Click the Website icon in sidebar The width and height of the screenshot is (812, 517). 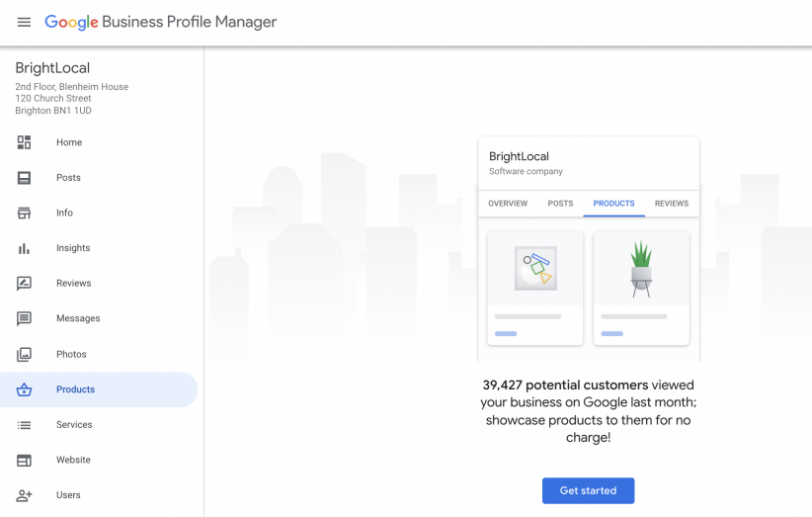point(24,460)
